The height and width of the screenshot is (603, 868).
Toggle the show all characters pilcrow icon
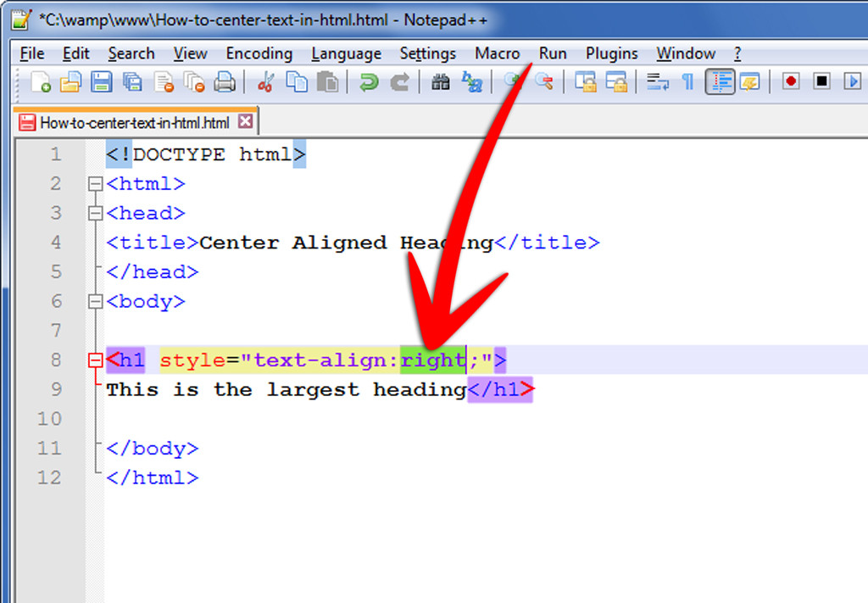coord(687,82)
